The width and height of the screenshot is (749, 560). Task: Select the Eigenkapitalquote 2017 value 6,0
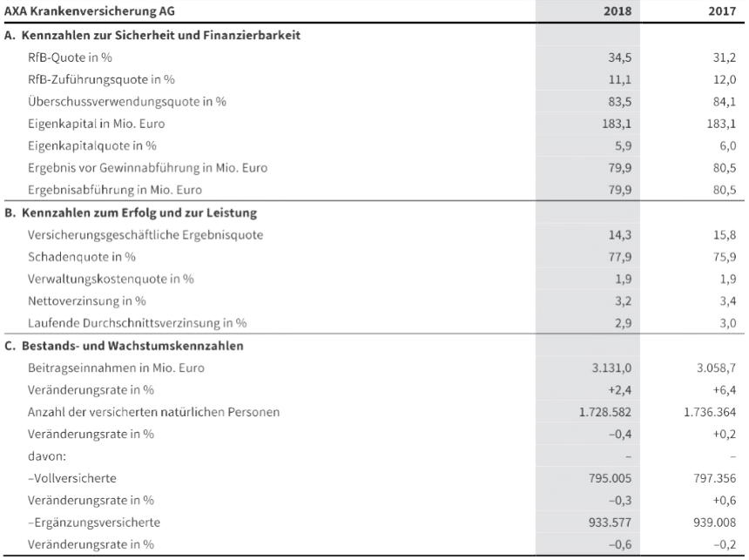coord(727,146)
